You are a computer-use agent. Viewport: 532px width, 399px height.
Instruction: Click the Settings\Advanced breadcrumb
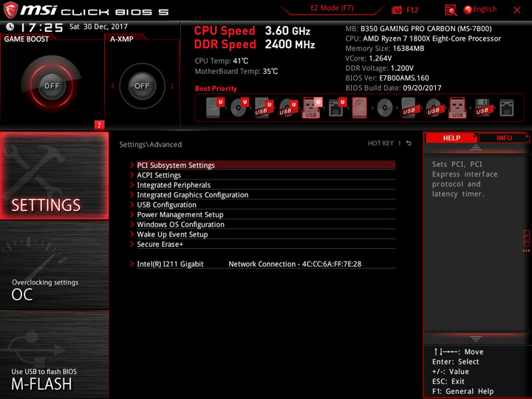(150, 145)
